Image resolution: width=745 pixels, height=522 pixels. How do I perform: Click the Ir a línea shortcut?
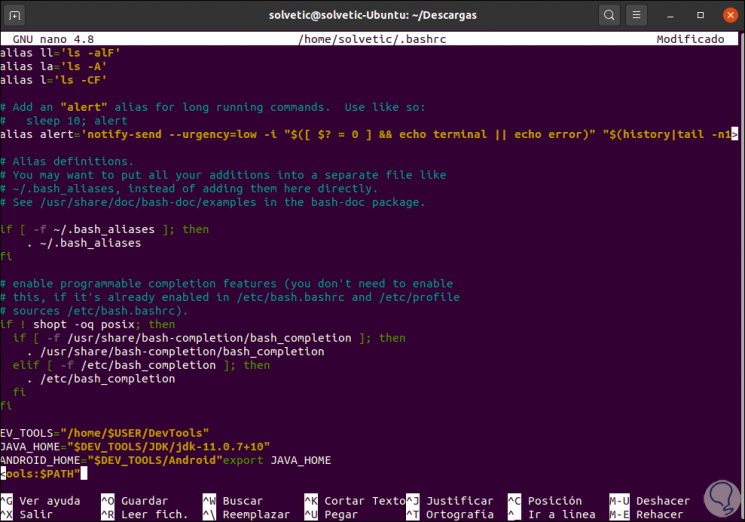[551, 514]
